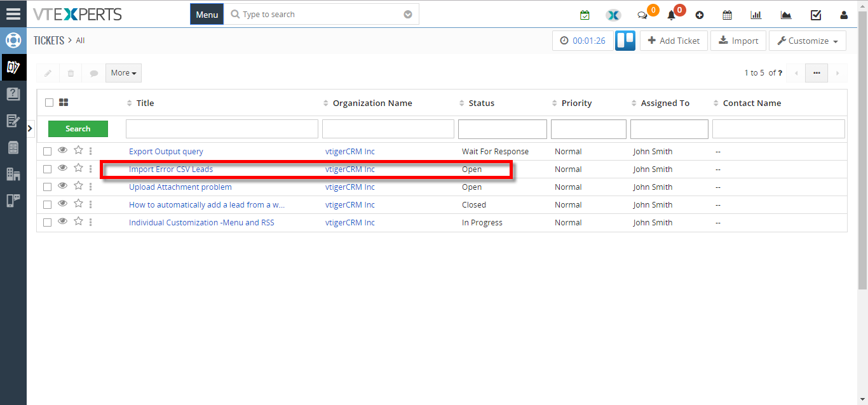
Task: Click the green Search button
Action: 78,129
